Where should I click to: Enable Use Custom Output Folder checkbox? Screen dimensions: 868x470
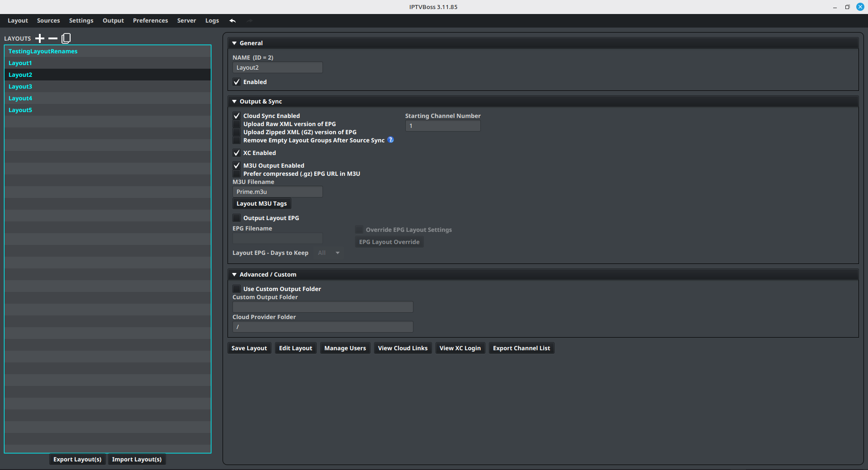[x=237, y=289]
